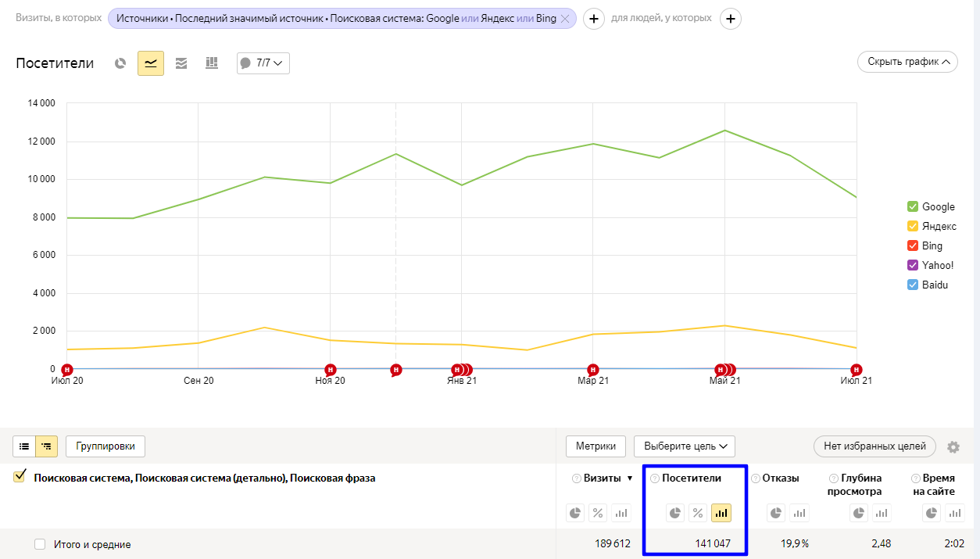Show Отказы column as pie chart
Viewport: 980px width, 559px height.
pos(775,513)
